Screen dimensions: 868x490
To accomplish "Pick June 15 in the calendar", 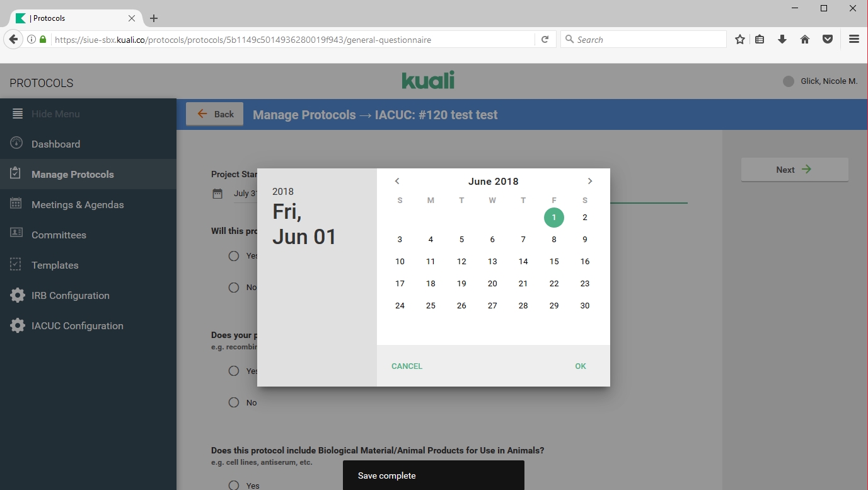I will coord(553,261).
